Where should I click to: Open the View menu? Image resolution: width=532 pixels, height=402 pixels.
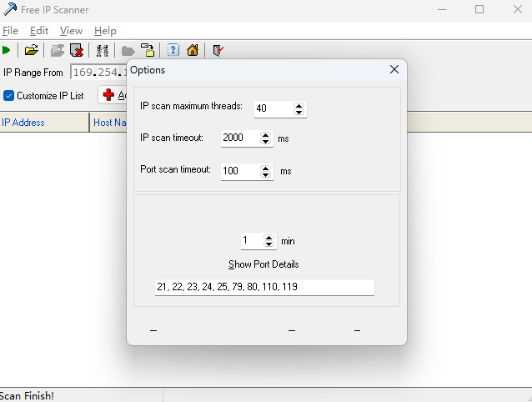point(71,31)
